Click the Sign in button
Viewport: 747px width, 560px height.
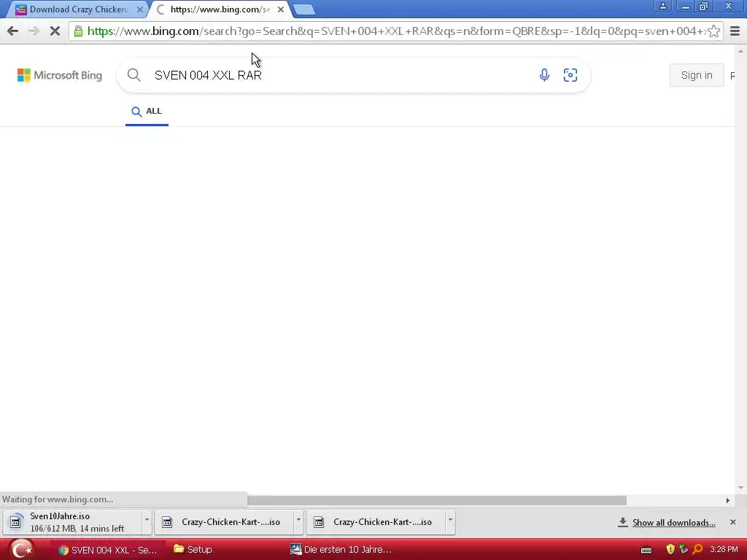[x=697, y=75]
